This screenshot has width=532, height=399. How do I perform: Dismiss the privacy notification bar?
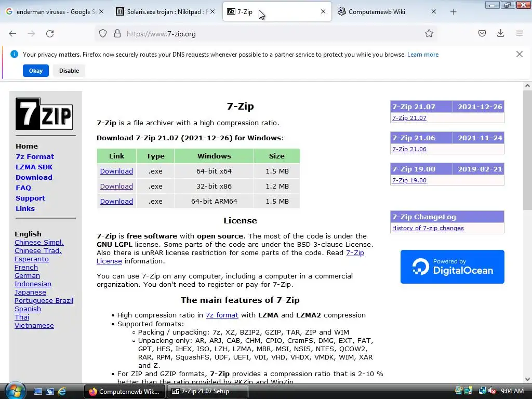tap(519, 54)
